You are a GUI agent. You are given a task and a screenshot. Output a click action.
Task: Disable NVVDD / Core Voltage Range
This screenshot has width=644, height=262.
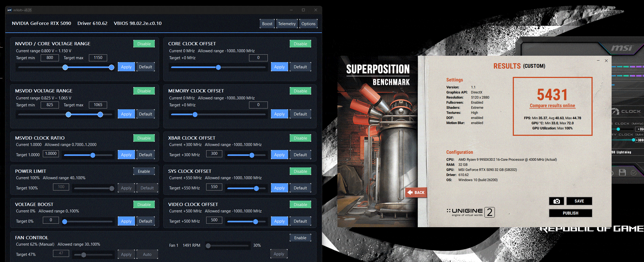144,44
